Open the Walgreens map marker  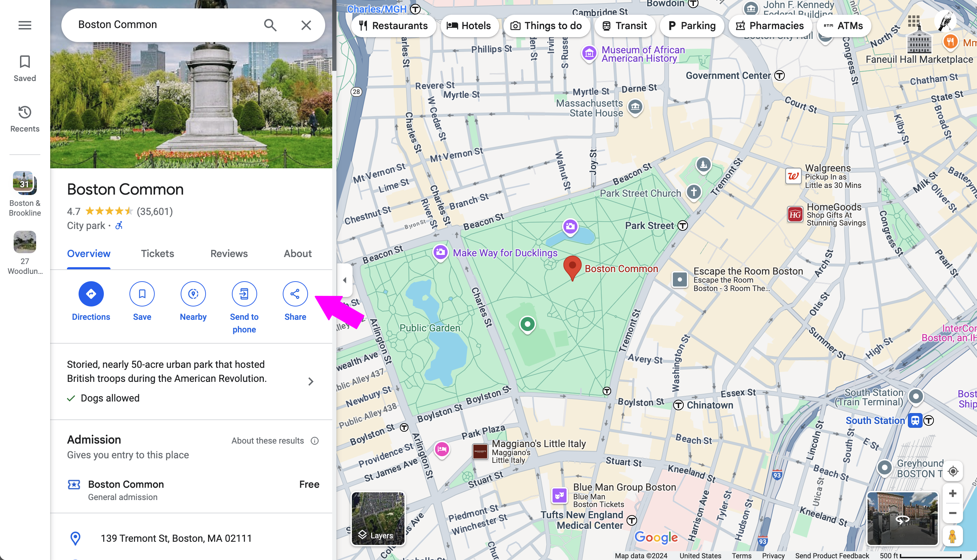(793, 176)
